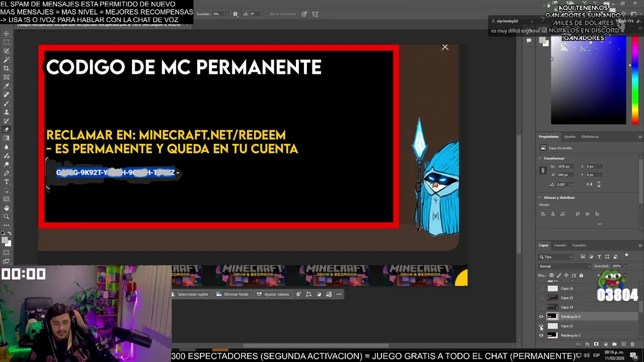644x362 pixels.
Task: Open the Normal blend mode dropdown
Action: click(566, 266)
